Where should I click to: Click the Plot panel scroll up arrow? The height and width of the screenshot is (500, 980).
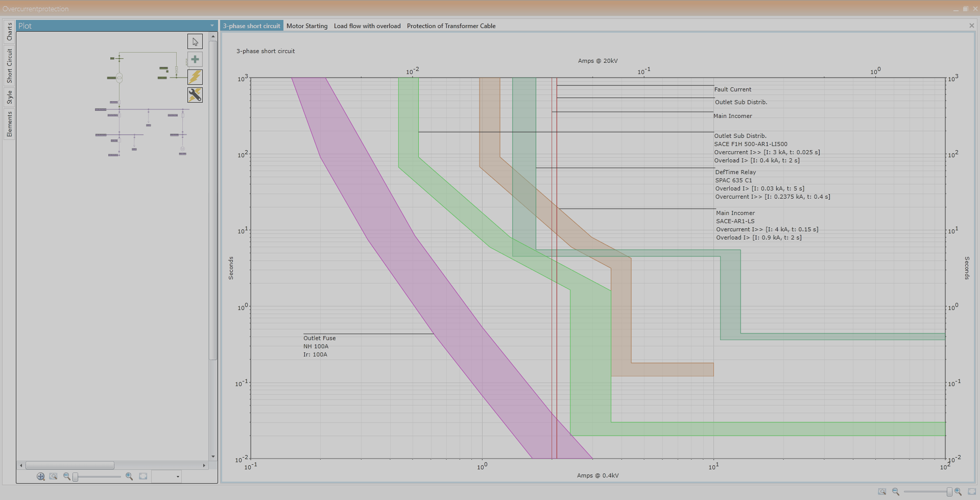213,36
